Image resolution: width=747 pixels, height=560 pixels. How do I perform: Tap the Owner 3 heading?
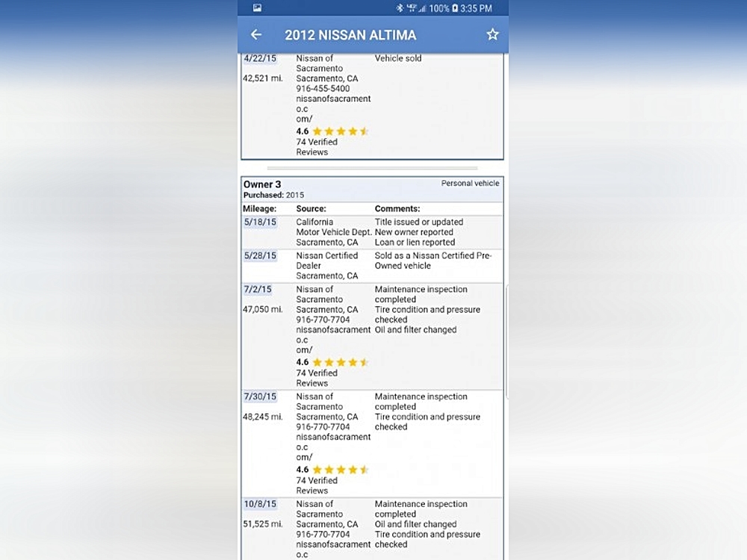262,184
